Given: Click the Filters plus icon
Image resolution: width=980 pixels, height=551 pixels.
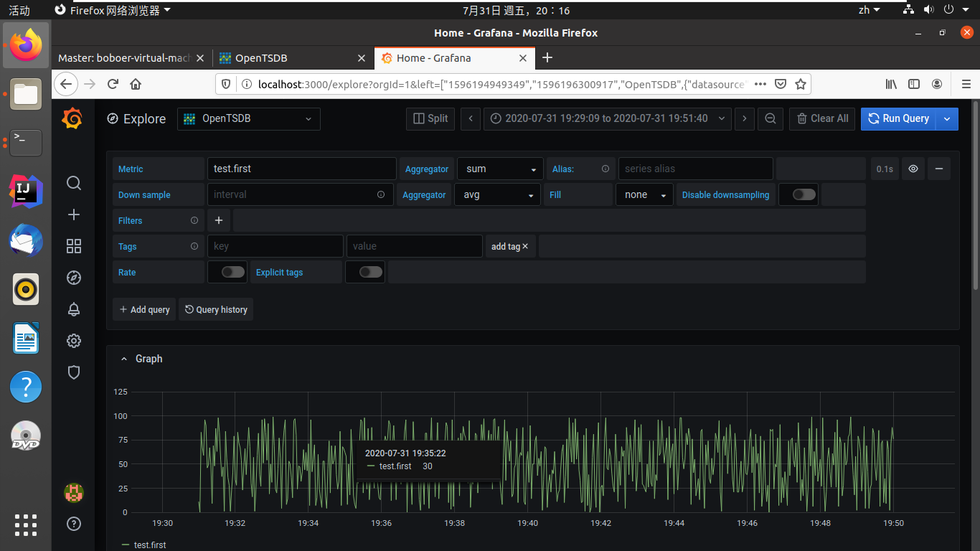Looking at the screenshot, I should 219,220.
